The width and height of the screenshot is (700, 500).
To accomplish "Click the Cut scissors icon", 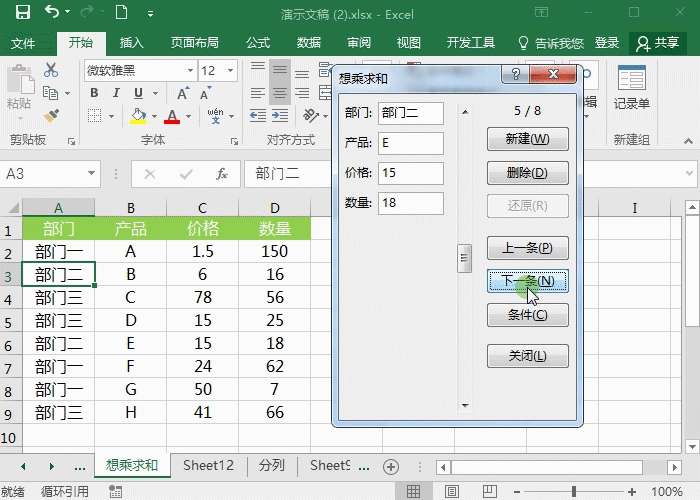I will click(53, 72).
